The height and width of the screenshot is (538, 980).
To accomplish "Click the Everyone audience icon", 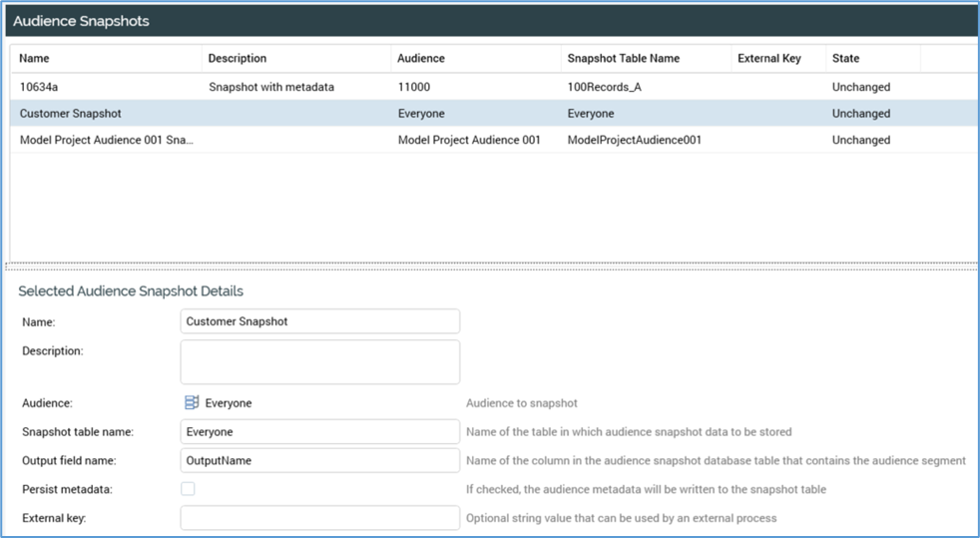I will pyautogui.click(x=192, y=403).
